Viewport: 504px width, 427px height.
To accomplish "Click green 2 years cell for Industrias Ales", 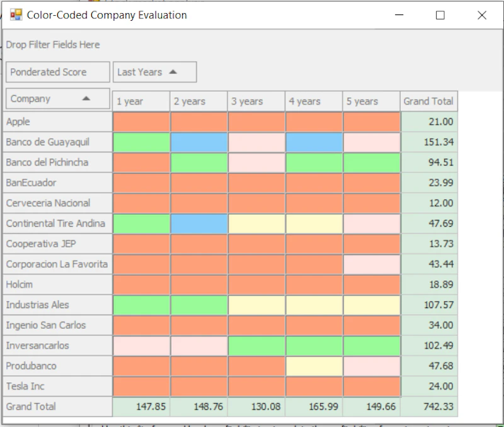I will pyautogui.click(x=198, y=305).
